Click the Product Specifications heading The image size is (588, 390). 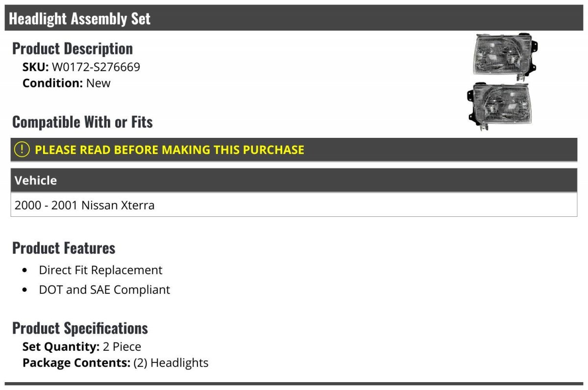click(x=80, y=328)
